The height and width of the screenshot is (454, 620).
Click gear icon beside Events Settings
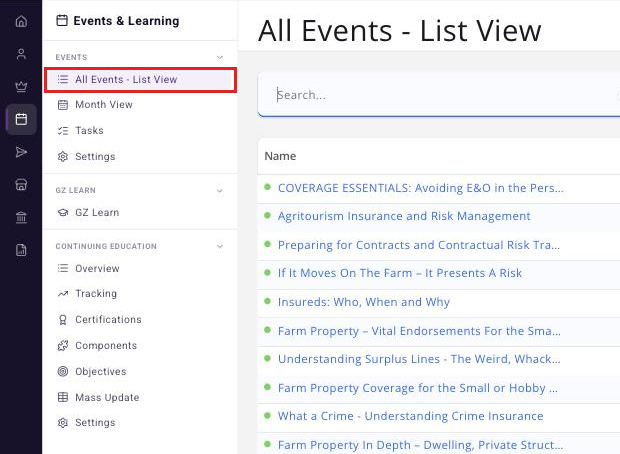63,157
